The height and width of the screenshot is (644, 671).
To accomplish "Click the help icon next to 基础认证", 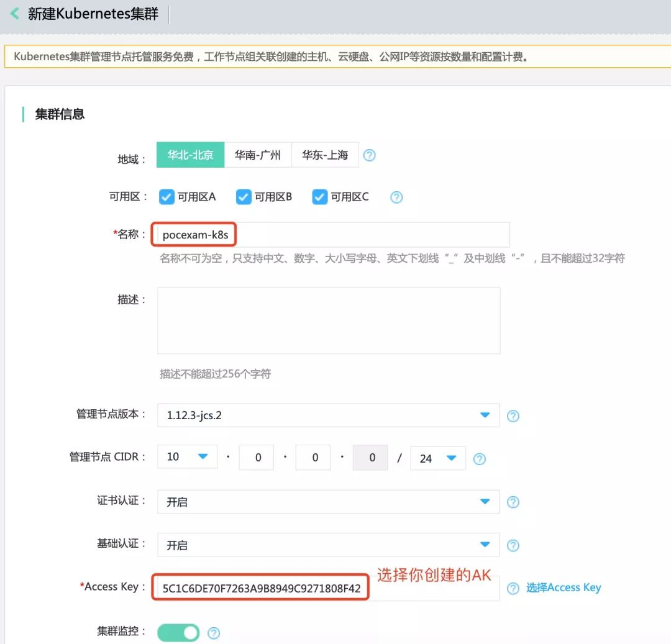I will [x=513, y=545].
